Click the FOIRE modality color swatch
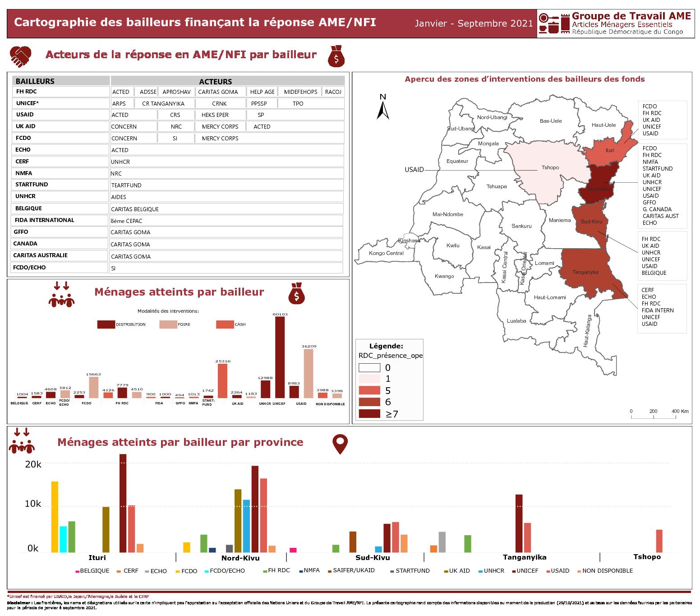The height and width of the screenshot is (616, 700). coord(168,324)
